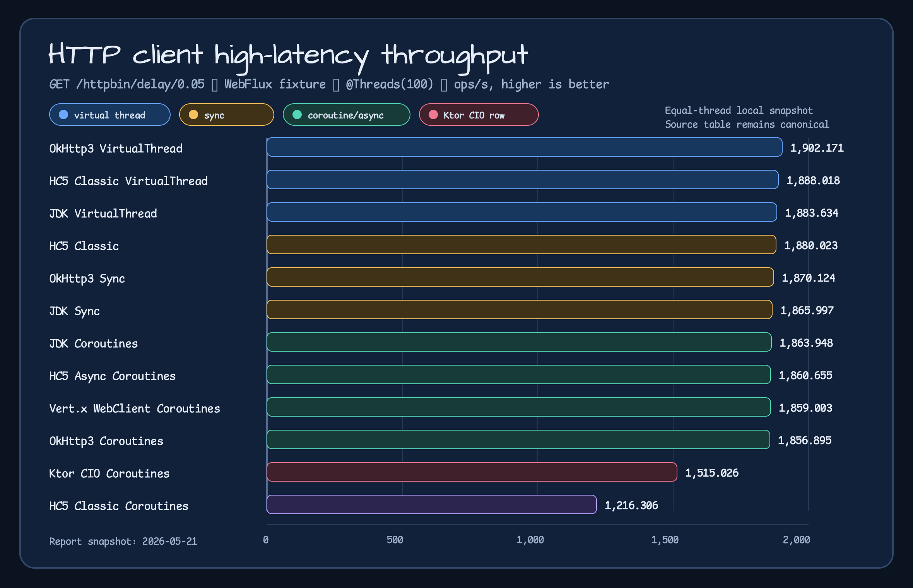This screenshot has height=588, width=913.
Task: Select the HC5 Classic Coroutines purple bar
Action: 432,504
